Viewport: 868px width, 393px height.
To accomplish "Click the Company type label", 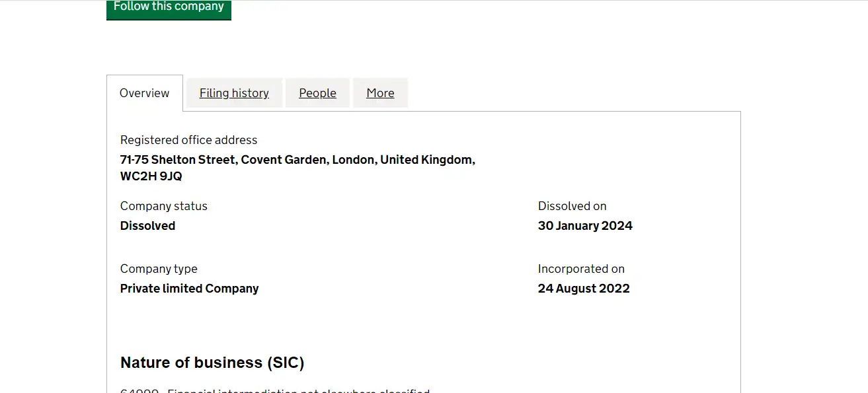I will pyautogui.click(x=159, y=269).
